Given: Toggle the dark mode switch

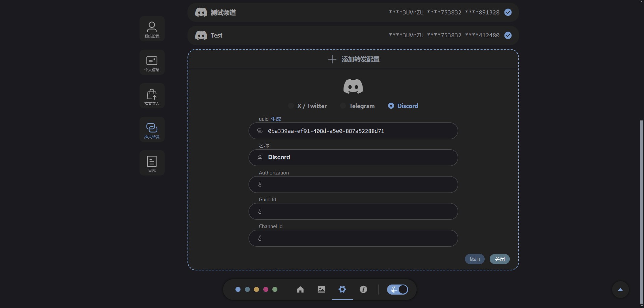Looking at the screenshot, I should pos(397,290).
